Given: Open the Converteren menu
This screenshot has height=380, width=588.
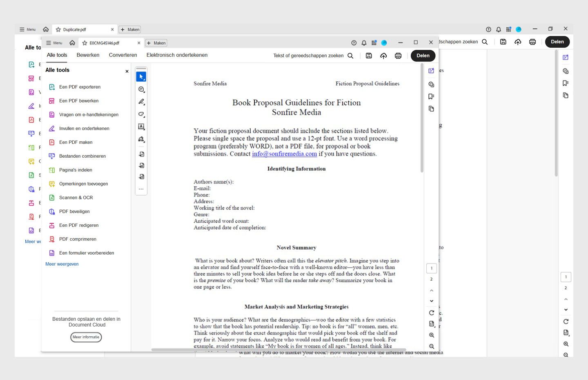Looking at the screenshot, I should (122, 55).
